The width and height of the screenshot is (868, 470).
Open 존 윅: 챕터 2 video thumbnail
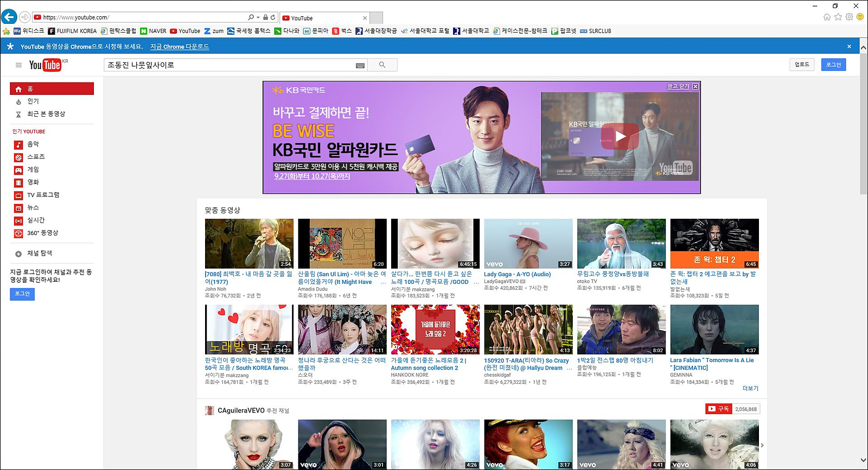click(x=714, y=244)
